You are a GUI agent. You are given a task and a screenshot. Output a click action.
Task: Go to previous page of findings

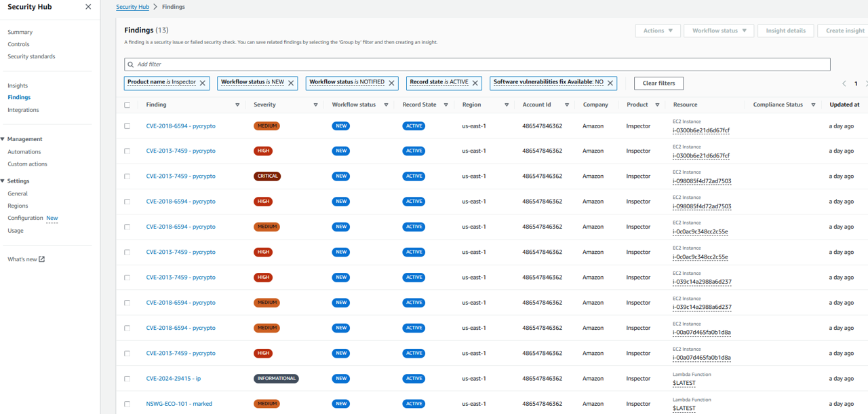click(x=844, y=83)
